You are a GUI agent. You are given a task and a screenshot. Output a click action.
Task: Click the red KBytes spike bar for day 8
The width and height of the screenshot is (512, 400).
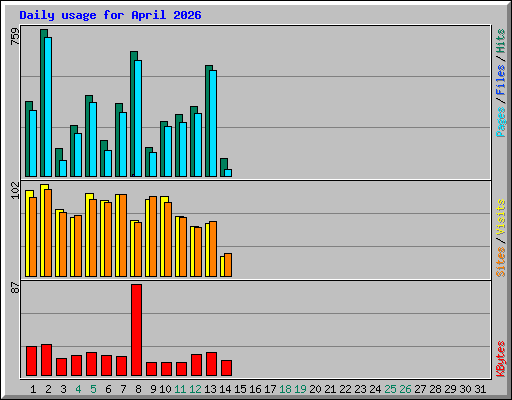coord(136,330)
